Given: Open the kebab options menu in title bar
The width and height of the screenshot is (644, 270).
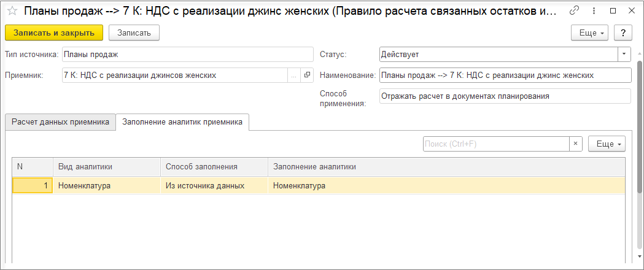Looking at the screenshot, I should point(594,11).
